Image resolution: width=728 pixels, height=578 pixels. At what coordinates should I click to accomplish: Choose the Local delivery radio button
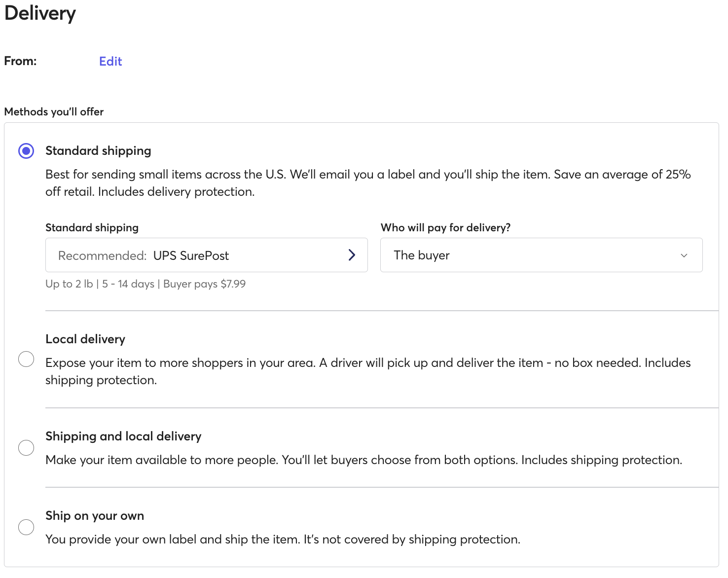(26, 359)
